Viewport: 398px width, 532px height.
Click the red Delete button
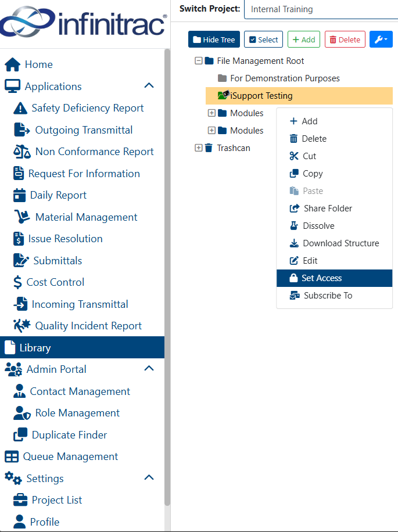tap(345, 39)
